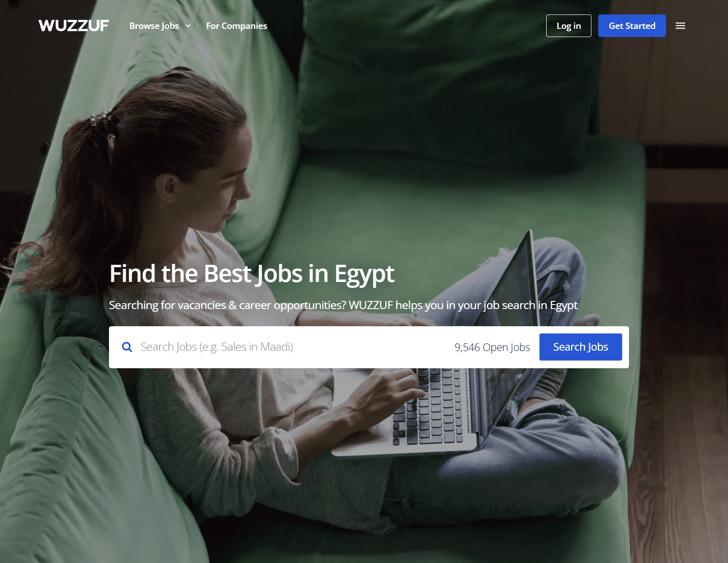The image size is (728, 563).
Task: Click the subtitle about vacancies and career opportunities
Action: pos(343,305)
